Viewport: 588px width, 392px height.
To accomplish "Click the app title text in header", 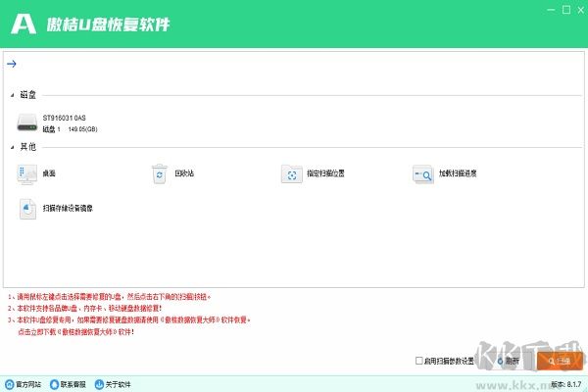I will 108,24.
